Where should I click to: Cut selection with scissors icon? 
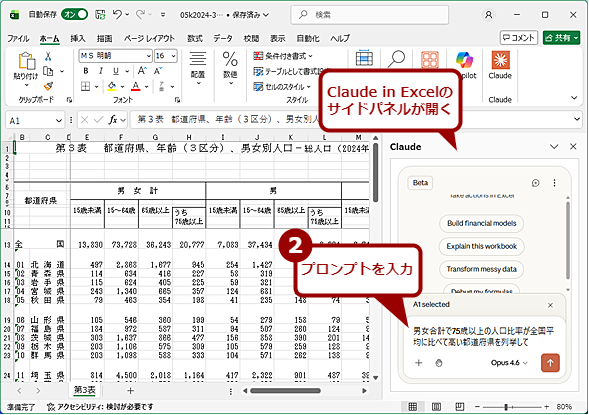click(48, 56)
